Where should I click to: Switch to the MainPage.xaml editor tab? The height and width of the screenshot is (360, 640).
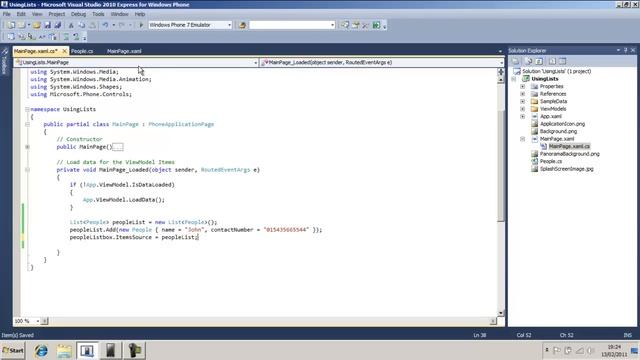[x=124, y=51]
